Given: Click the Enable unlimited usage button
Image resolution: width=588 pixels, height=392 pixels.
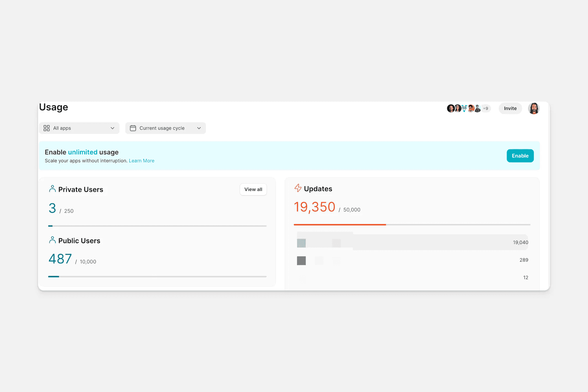Looking at the screenshot, I should tap(520, 156).
